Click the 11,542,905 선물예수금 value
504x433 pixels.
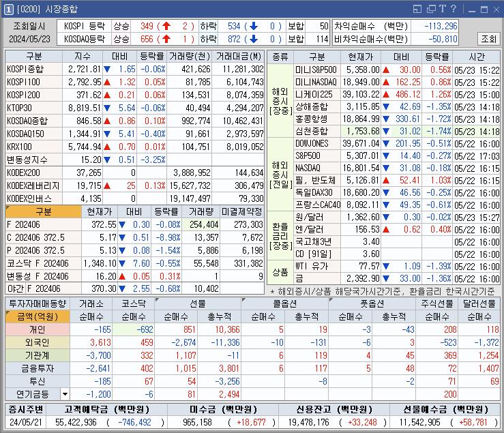point(419,422)
